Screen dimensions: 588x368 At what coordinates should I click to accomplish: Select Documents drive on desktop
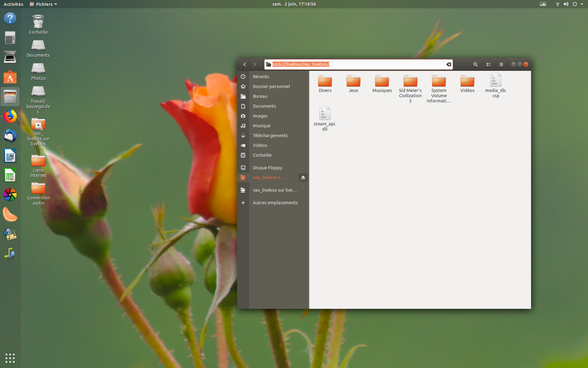pyautogui.click(x=38, y=48)
